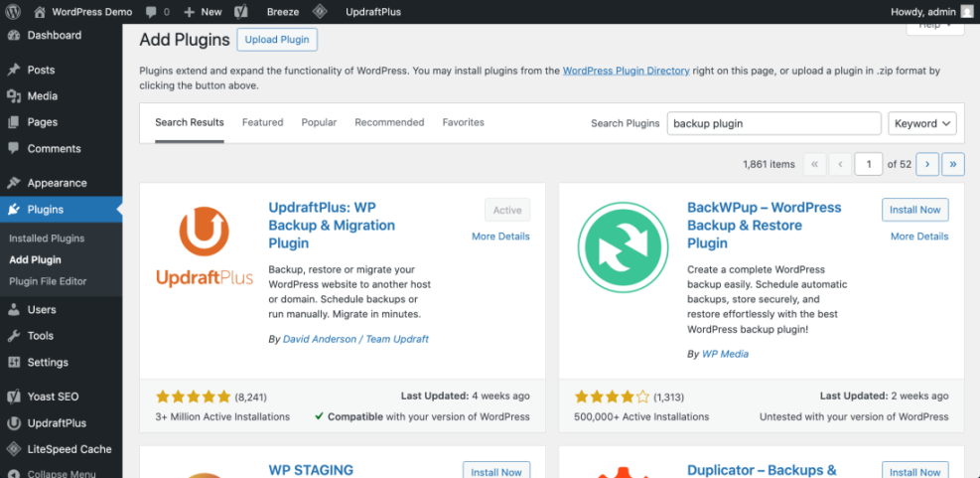980x478 pixels.
Task: Click the Settings sliders icon
Action: (14, 363)
